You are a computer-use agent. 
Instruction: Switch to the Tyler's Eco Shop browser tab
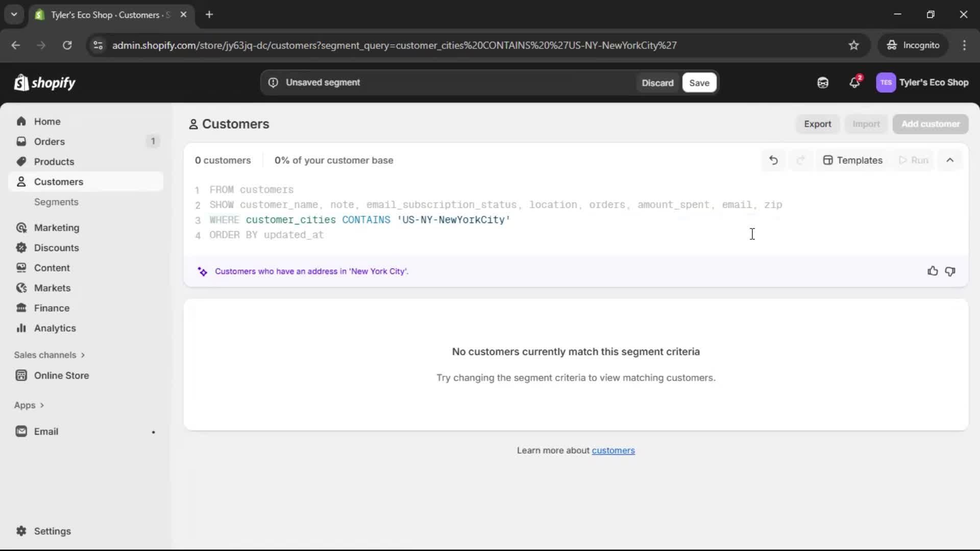click(x=102, y=15)
